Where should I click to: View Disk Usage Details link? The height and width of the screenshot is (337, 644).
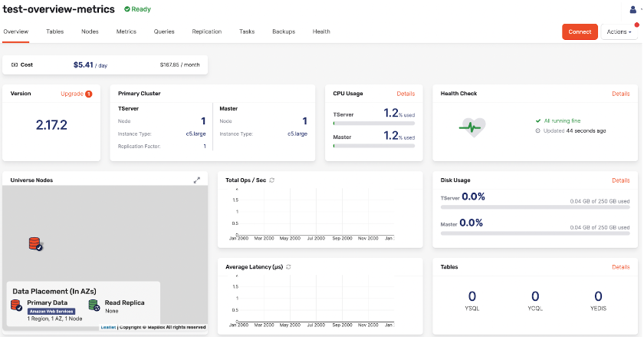click(620, 180)
